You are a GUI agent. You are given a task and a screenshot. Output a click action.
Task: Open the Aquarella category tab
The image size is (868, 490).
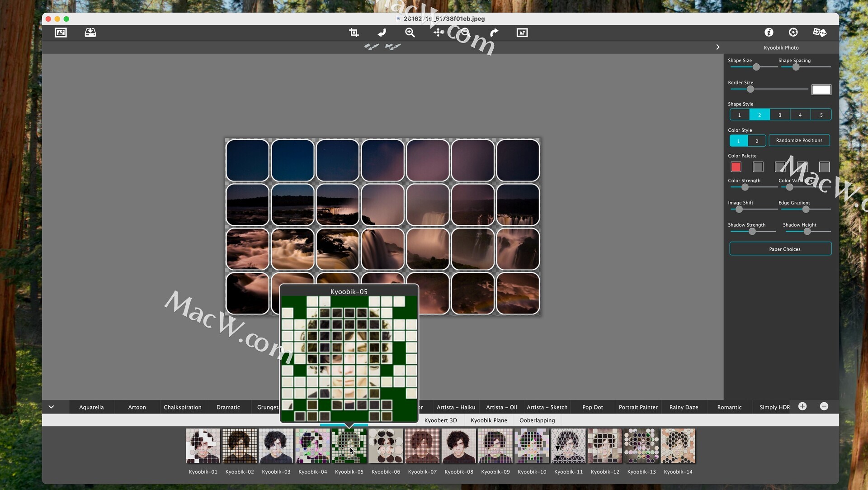91,407
